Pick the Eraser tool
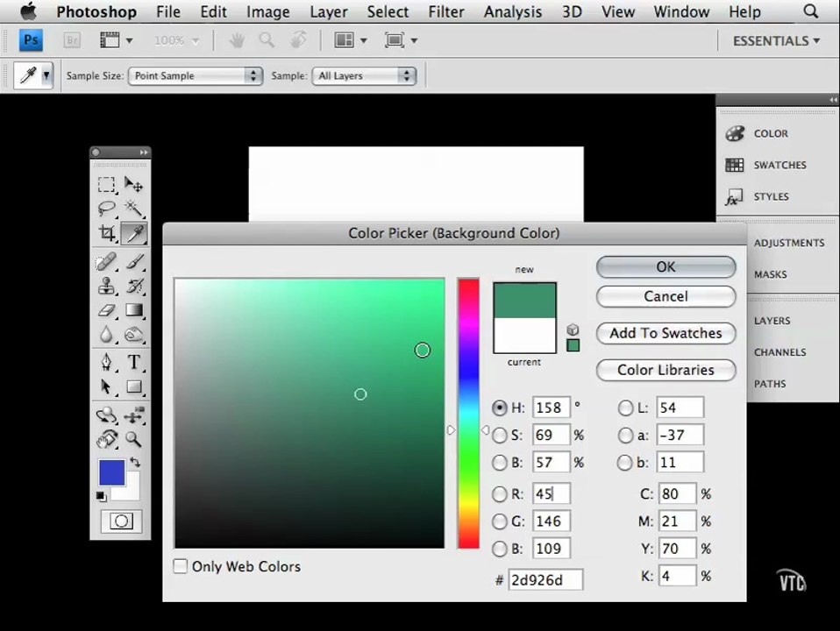Screen dimensions: 840x631 [x=107, y=310]
